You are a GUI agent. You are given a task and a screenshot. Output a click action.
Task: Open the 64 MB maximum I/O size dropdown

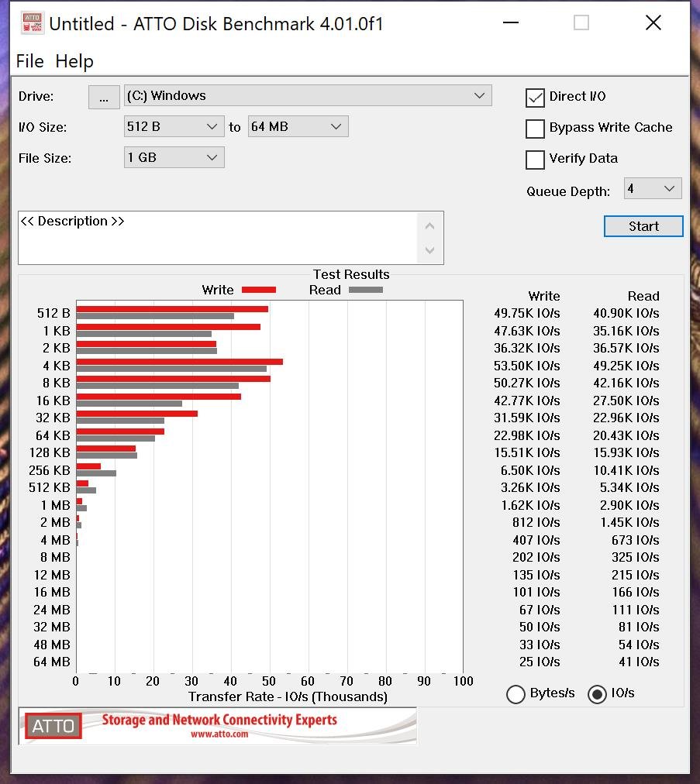point(298,126)
